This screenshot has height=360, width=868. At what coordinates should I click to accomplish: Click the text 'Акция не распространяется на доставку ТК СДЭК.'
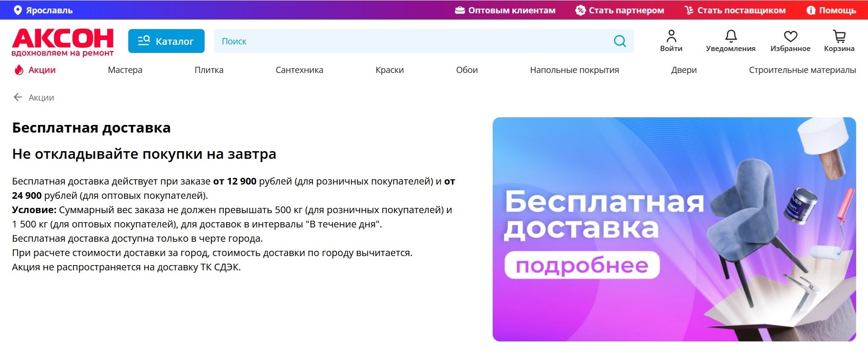click(126, 267)
